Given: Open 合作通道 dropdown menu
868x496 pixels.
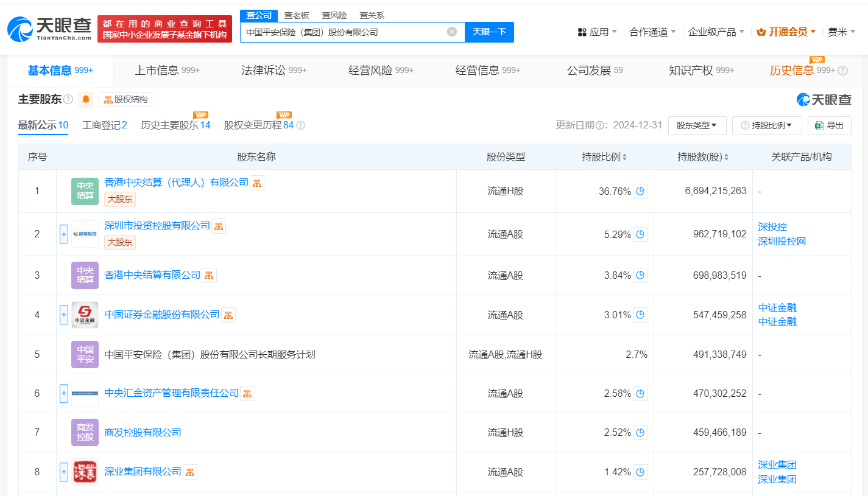Looking at the screenshot, I should 652,32.
